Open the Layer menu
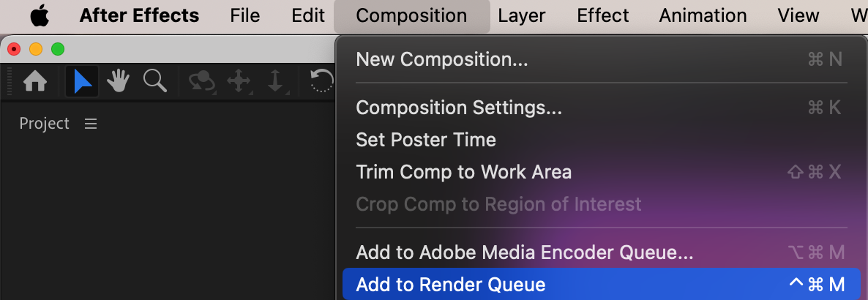This screenshot has width=868, height=300. 522,15
